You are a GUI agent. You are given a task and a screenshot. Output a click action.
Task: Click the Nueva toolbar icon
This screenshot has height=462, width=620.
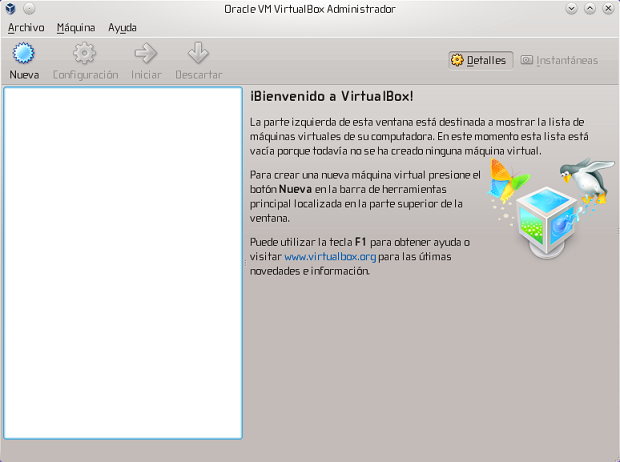click(x=24, y=53)
